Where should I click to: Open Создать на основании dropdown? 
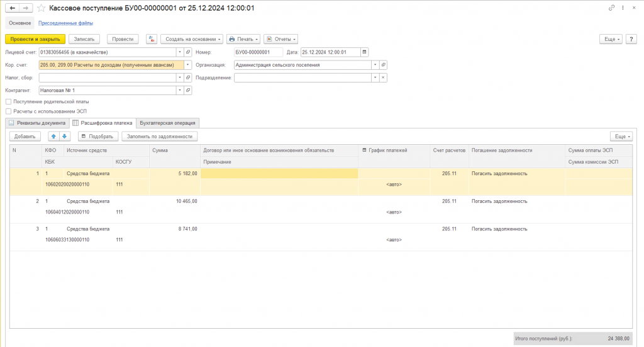click(192, 39)
